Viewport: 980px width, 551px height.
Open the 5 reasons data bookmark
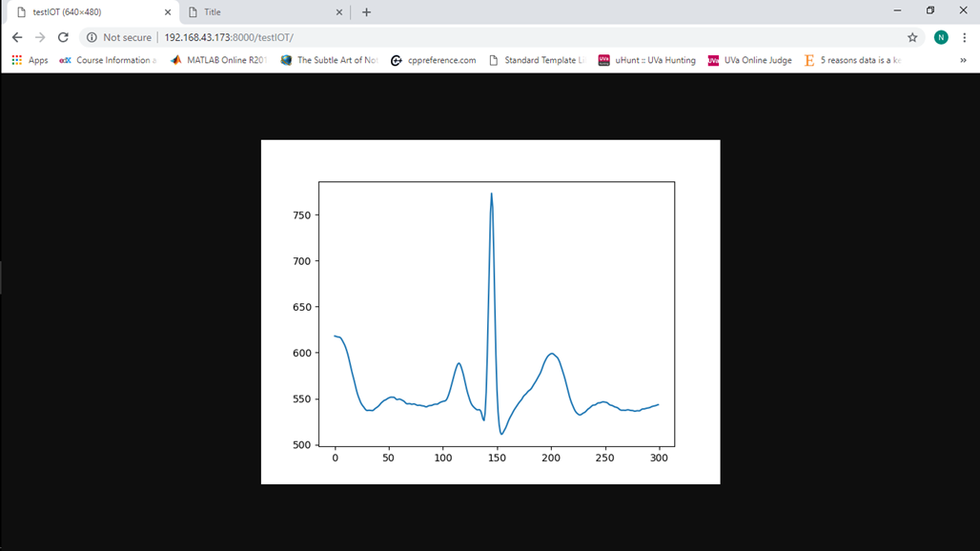(852, 60)
